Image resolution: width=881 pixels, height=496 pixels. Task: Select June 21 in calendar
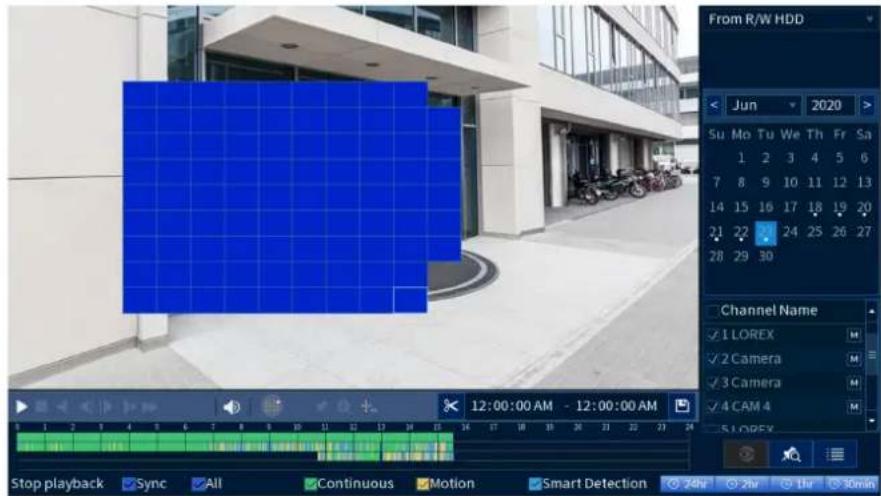716,232
